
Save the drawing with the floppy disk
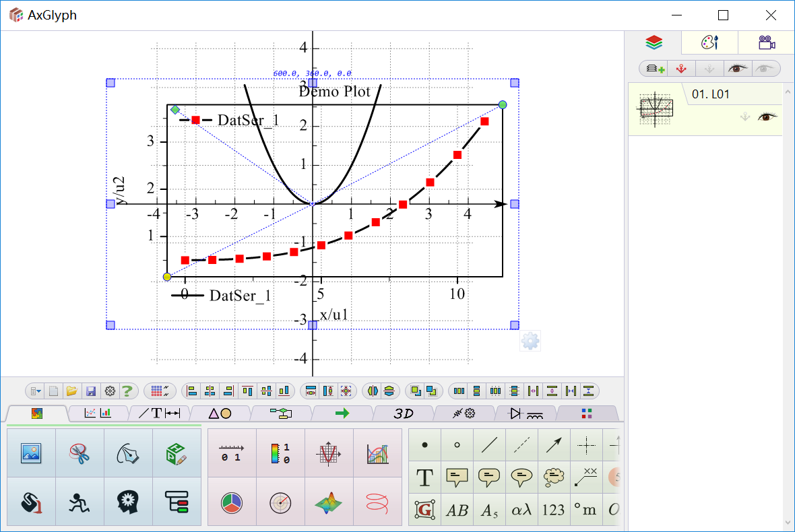(91, 391)
